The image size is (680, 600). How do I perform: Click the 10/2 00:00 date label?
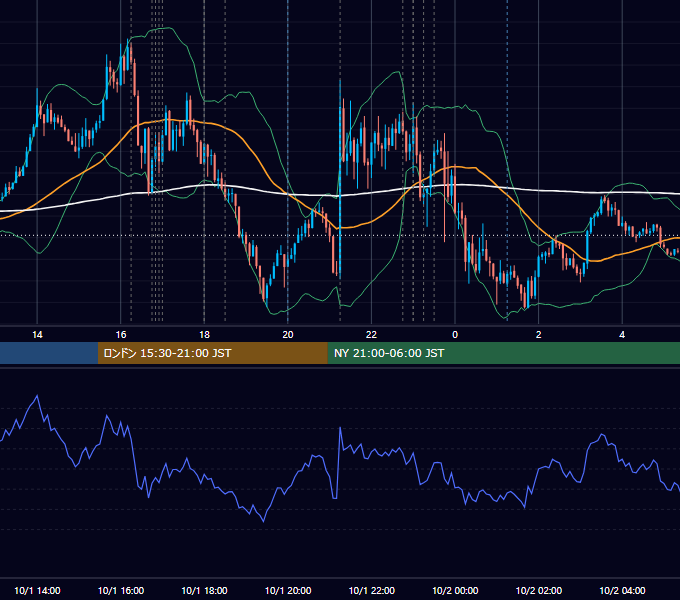click(455, 590)
